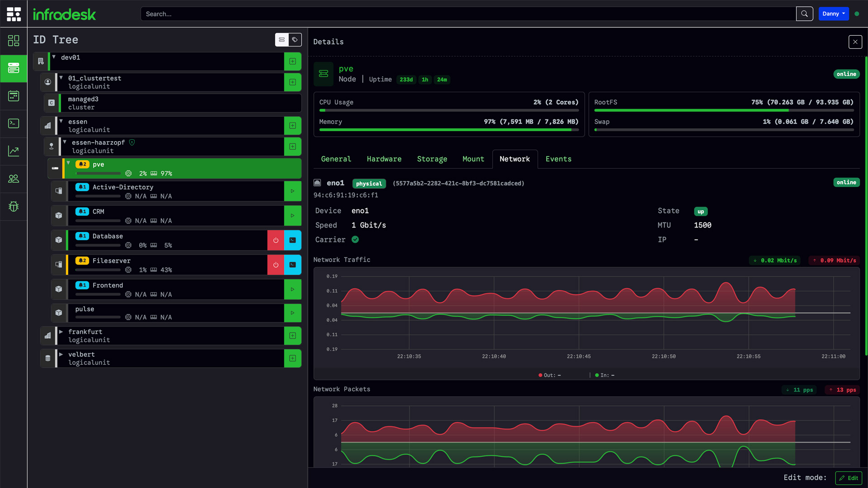This screenshot has width=868, height=488.
Task: Click the Details panel scrollbar
Action: click(x=866, y=206)
